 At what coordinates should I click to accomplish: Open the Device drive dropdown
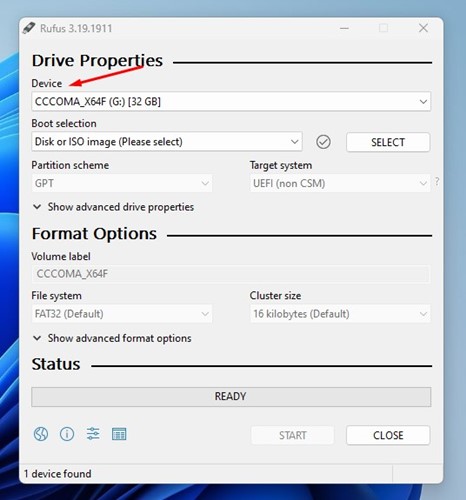pyautogui.click(x=231, y=101)
